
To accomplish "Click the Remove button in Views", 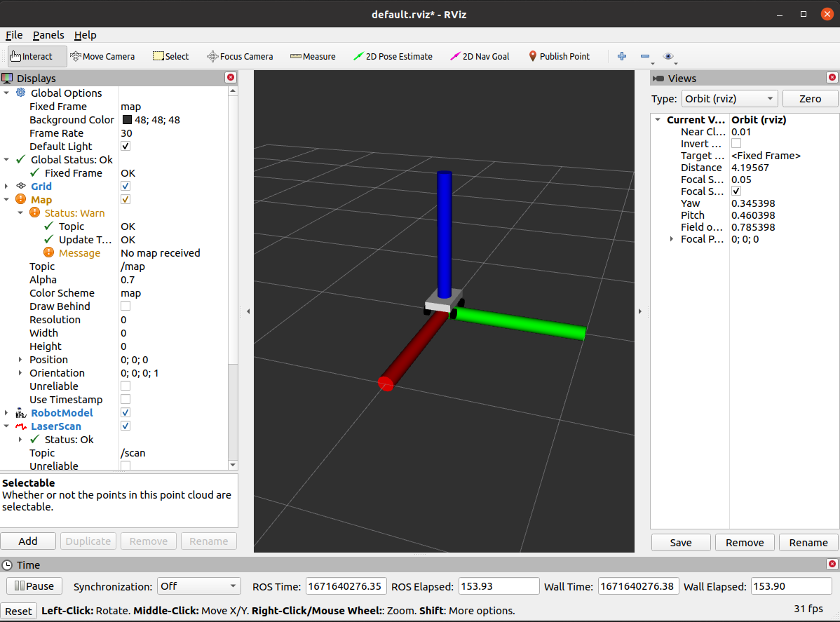I will tap(745, 543).
